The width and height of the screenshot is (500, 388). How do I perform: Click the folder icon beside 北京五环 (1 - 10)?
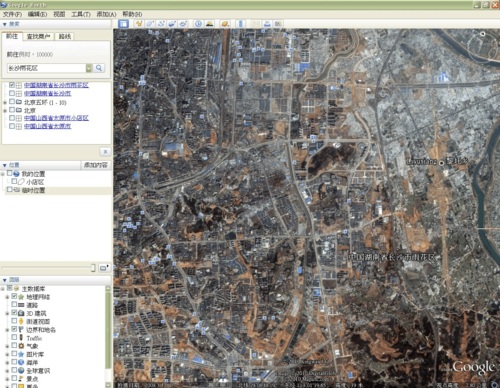[x=19, y=102]
